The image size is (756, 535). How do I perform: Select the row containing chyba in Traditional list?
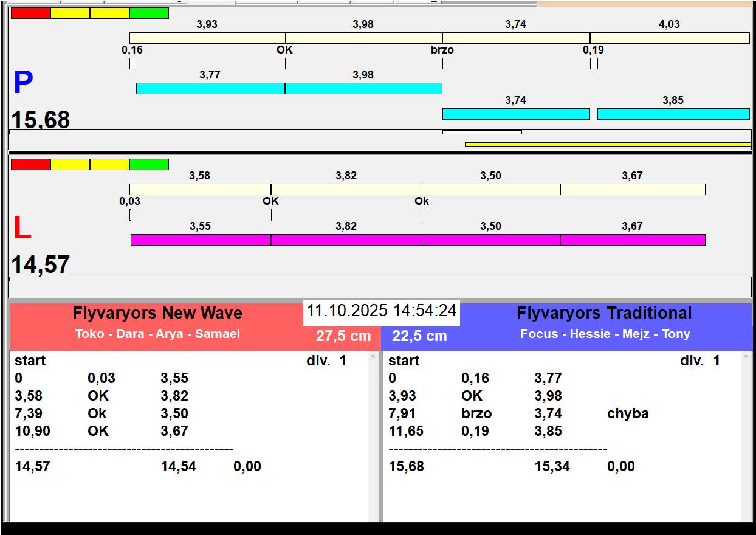pyautogui.click(x=562, y=413)
